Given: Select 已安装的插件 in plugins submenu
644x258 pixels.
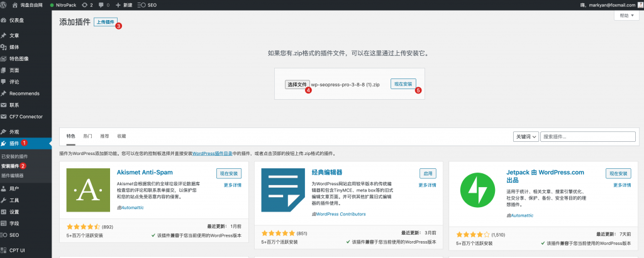Looking at the screenshot, I should click(x=14, y=156).
